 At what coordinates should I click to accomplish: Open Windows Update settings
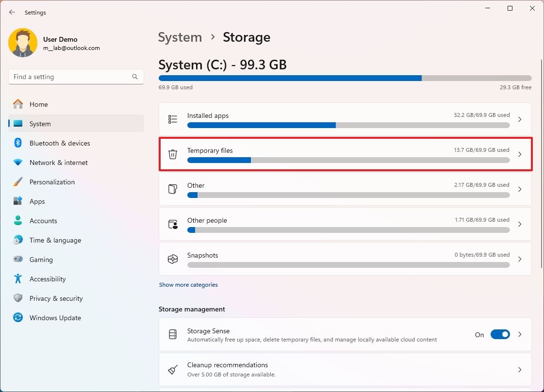[55, 318]
